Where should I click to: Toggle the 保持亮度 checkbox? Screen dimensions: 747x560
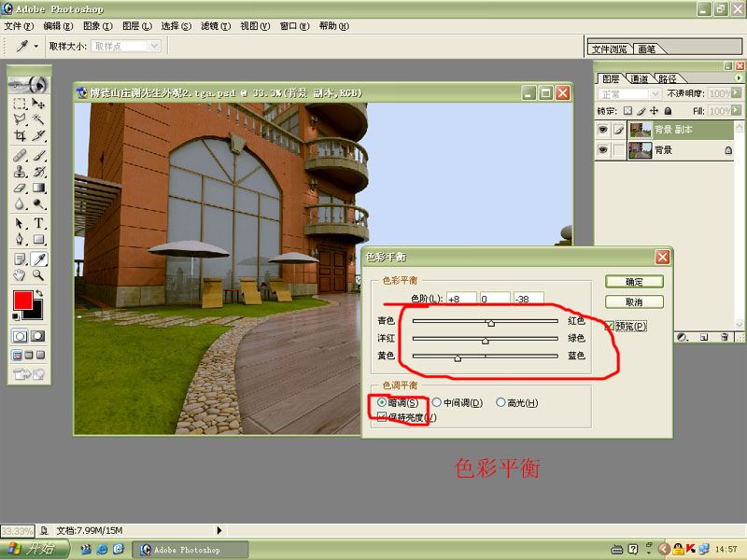pyautogui.click(x=382, y=417)
